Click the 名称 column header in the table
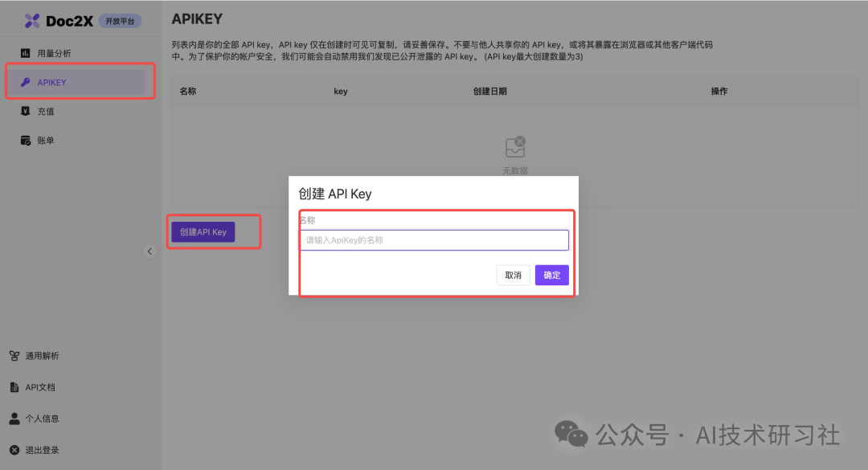The image size is (868, 470). tap(188, 91)
